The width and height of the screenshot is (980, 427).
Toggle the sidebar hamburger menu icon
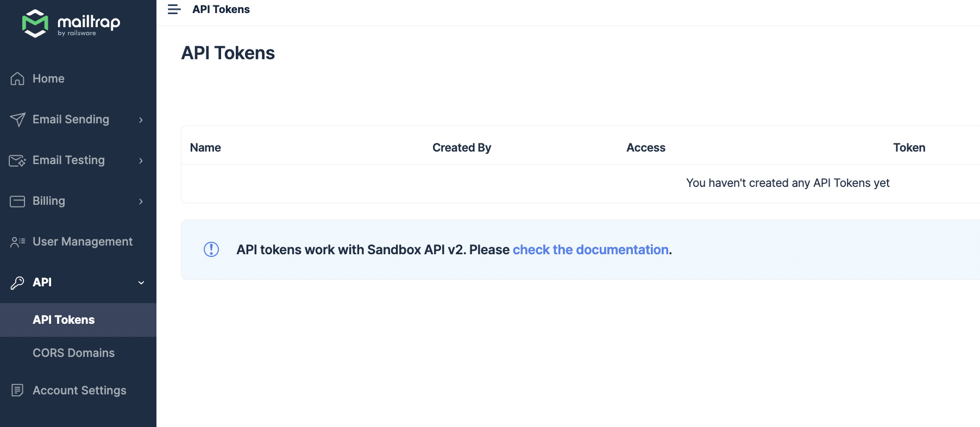click(x=174, y=9)
